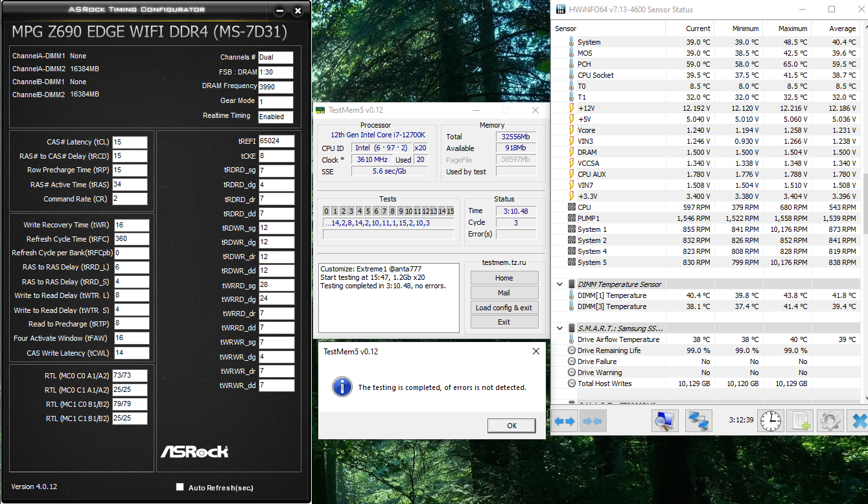Click the Home button in TestMem5

click(x=504, y=278)
